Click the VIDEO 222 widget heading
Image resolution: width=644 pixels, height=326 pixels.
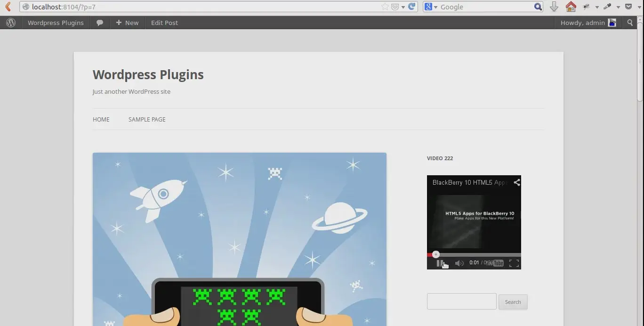(x=440, y=158)
